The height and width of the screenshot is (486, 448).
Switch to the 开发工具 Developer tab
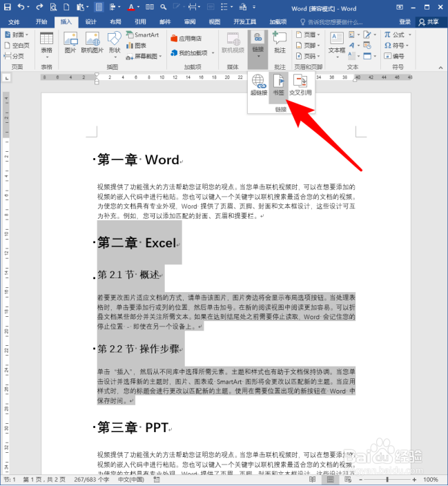click(x=244, y=21)
